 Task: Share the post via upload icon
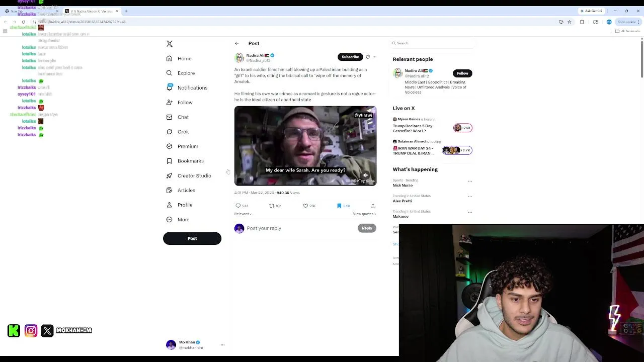(x=373, y=206)
